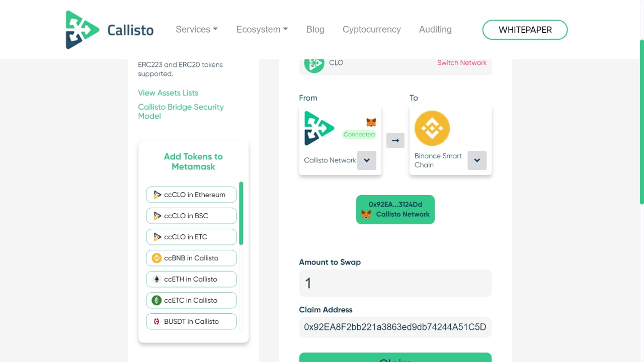The height and width of the screenshot is (362, 644).
Task: Add ccCLO in BSC to Metamask
Action: (x=191, y=216)
